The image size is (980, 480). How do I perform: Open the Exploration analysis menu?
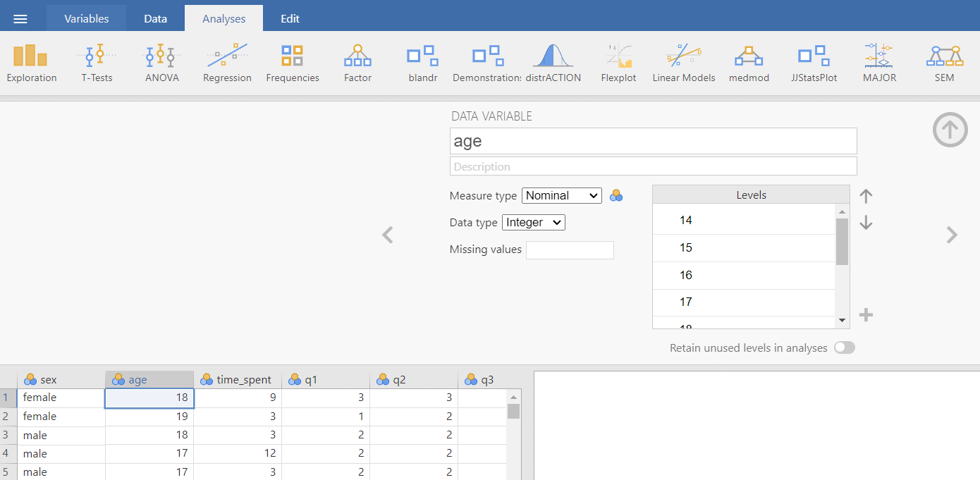pyautogui.click(x=32, y=63)
